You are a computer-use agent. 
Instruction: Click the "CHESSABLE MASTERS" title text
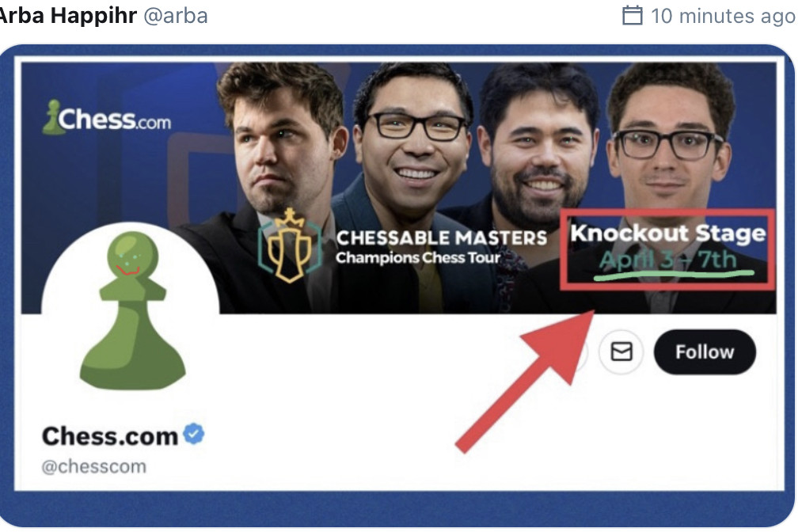point(442,237)
